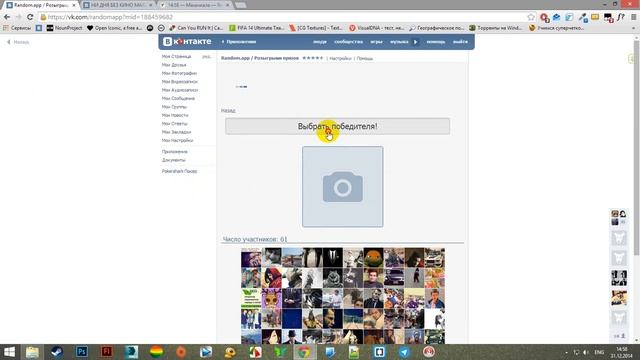Open the Сервисы apps bookmark
The image size is (640, 360).
pyautogui.click(x=17, y=28)
